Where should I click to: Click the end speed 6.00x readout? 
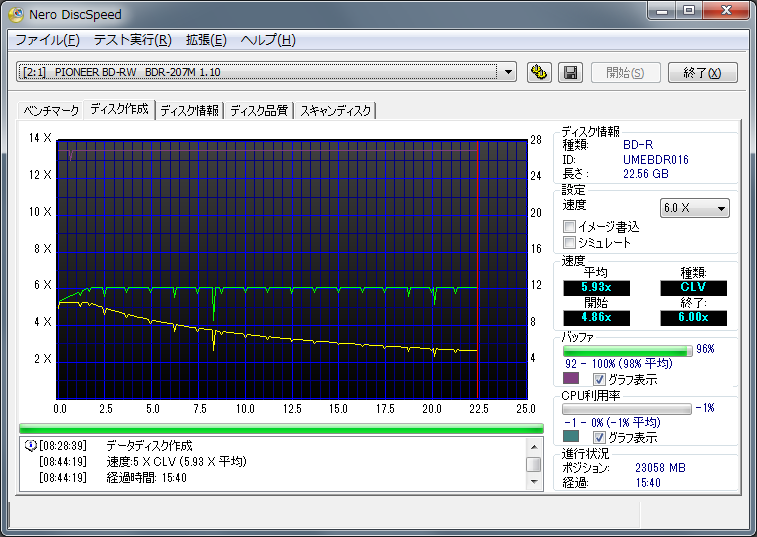tap(693, 318)
